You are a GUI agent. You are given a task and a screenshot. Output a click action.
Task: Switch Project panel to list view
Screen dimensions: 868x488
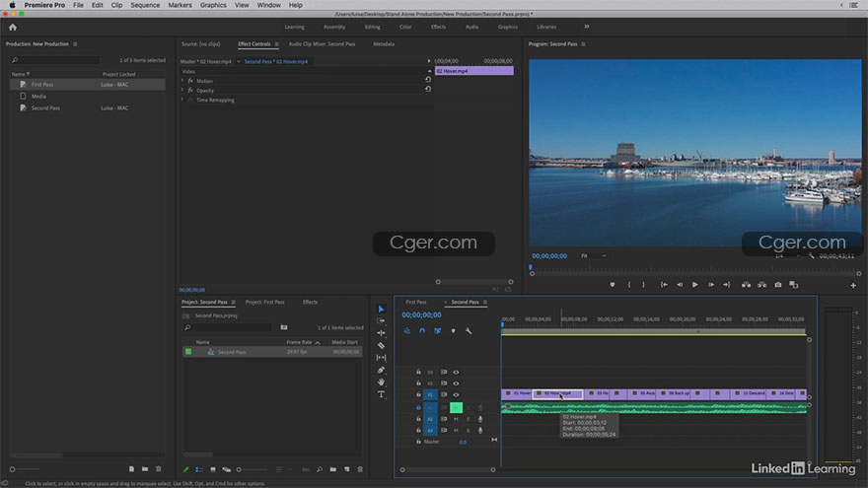click(199, 469)
